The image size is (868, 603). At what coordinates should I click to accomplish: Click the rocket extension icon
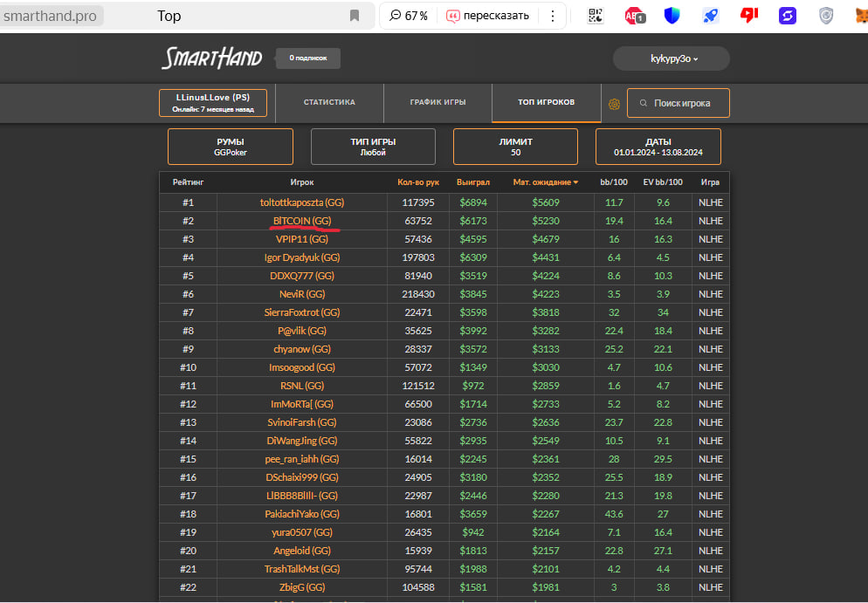pyautogui.click(x=710, y=16)
